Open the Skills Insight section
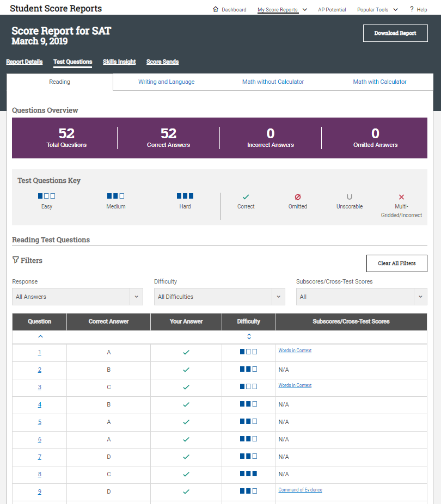 (119, 62)
